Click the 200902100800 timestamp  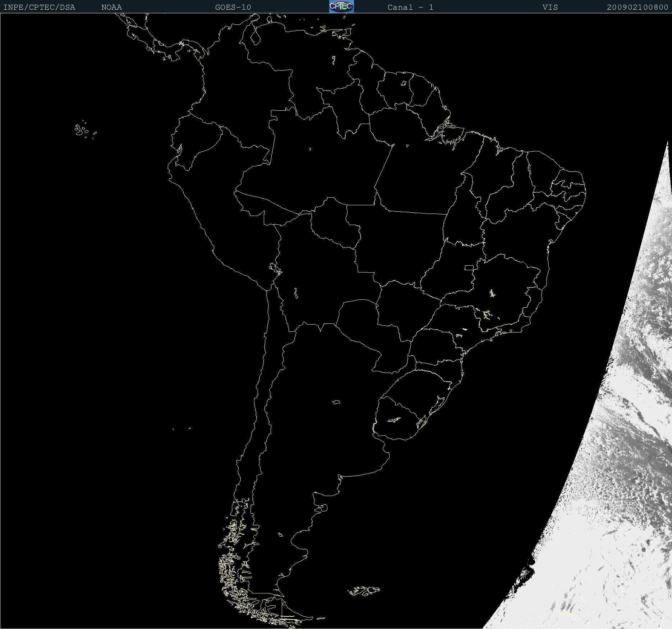[x=638, y=7]
